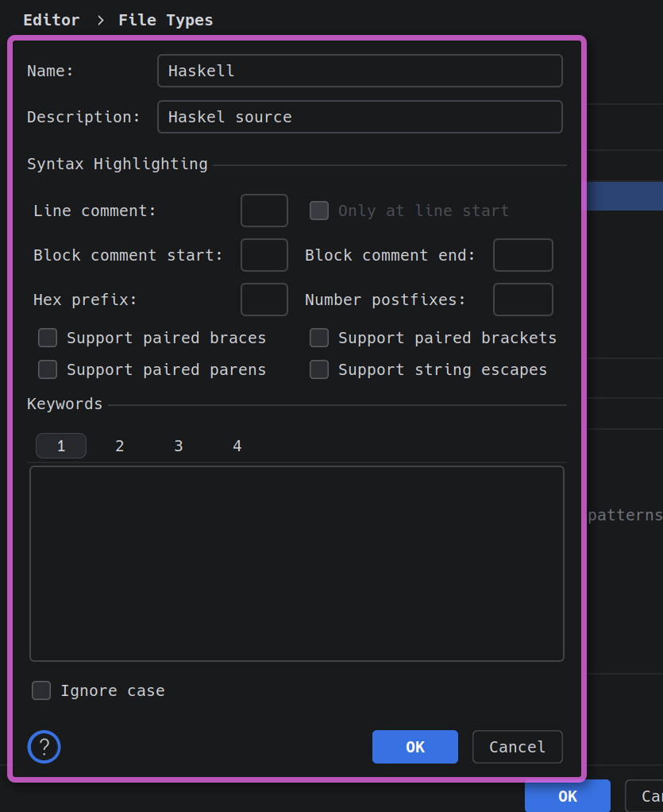Focus the Line comment input box

pos(264,211)
